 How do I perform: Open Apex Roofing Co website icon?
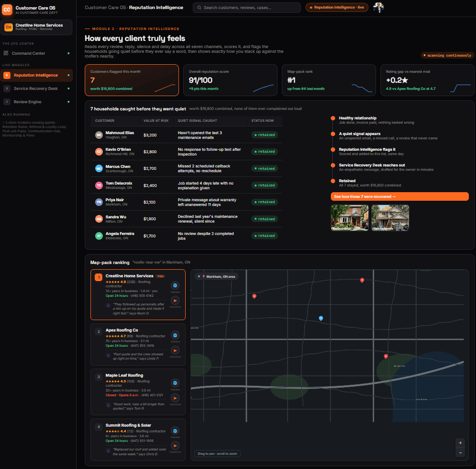[x=175, y=335]
